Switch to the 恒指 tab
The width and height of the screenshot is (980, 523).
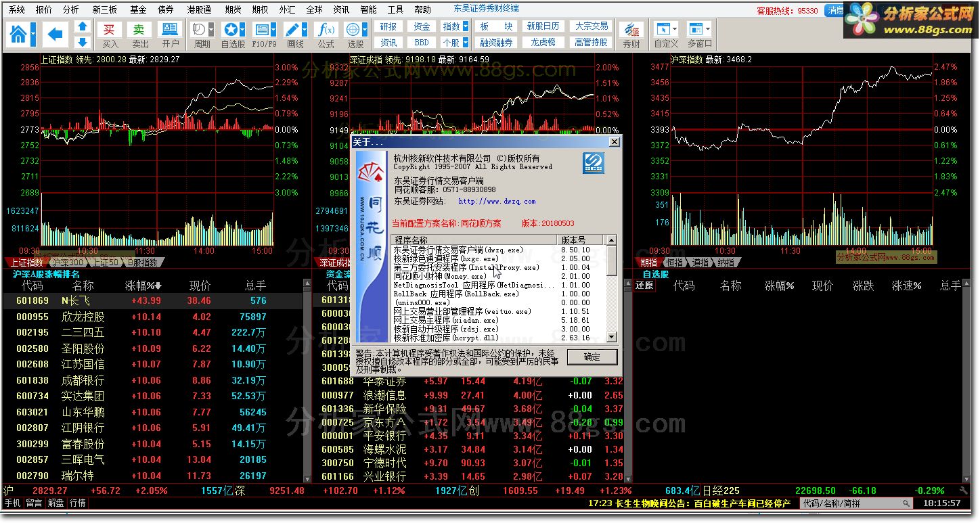[x=674, y=263]
